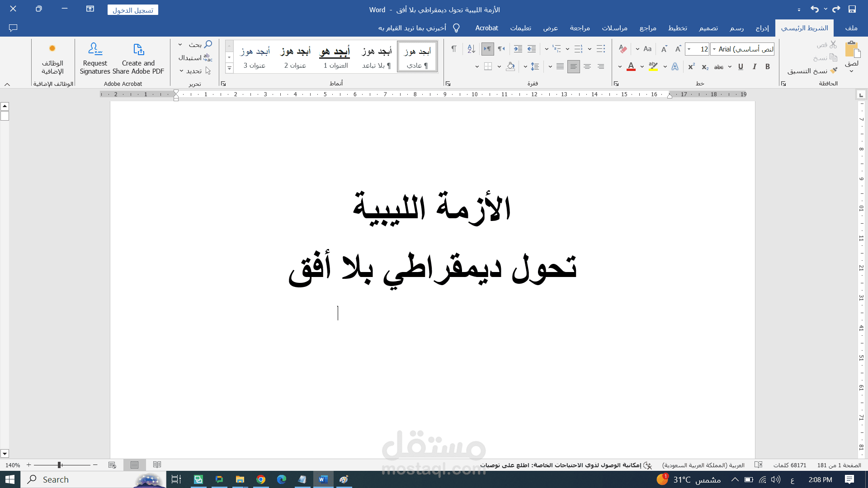Expand the Styles gallery

[229, 69]
